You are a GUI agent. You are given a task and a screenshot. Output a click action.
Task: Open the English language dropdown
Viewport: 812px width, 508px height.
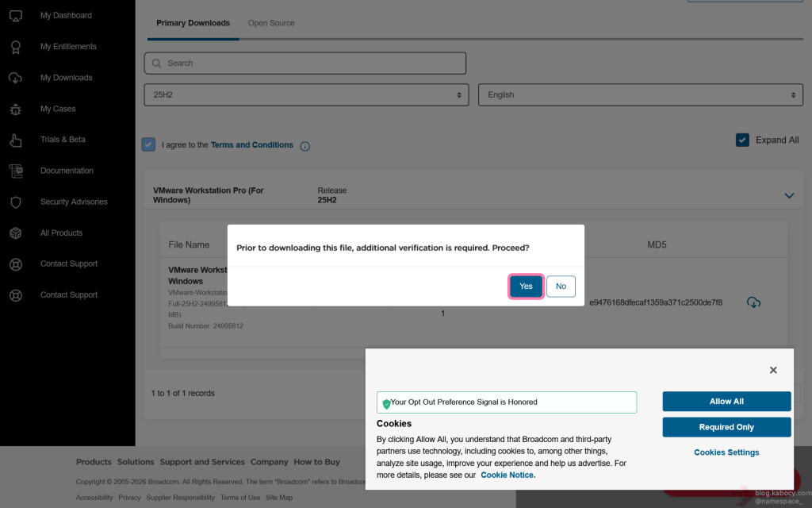(640, 94)
